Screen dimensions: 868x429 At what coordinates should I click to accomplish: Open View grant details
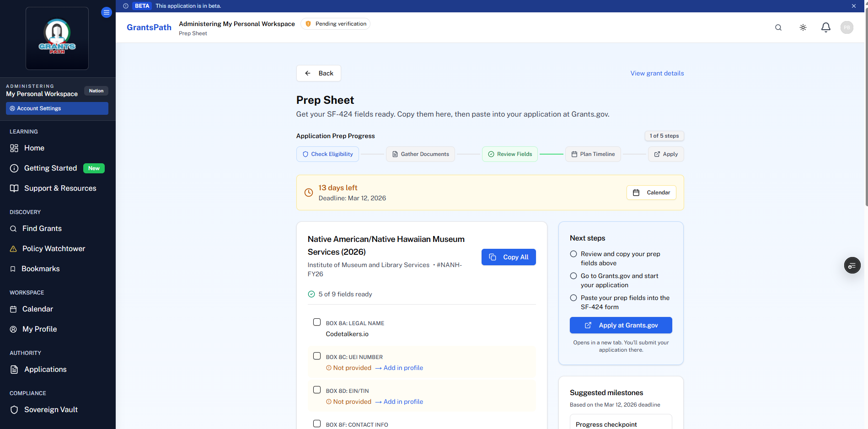tap(657, 73)
